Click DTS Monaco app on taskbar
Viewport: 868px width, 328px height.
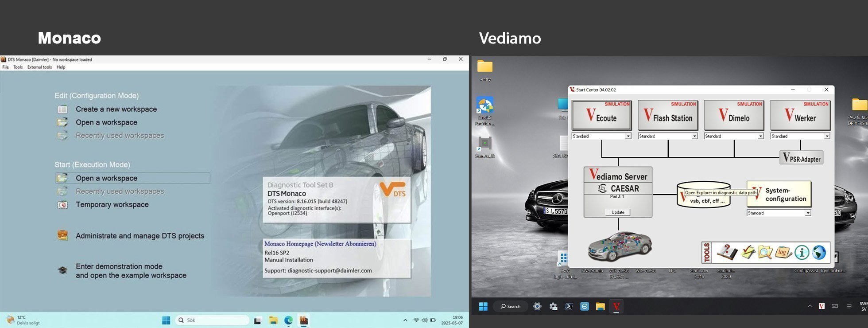click(304, 320)
